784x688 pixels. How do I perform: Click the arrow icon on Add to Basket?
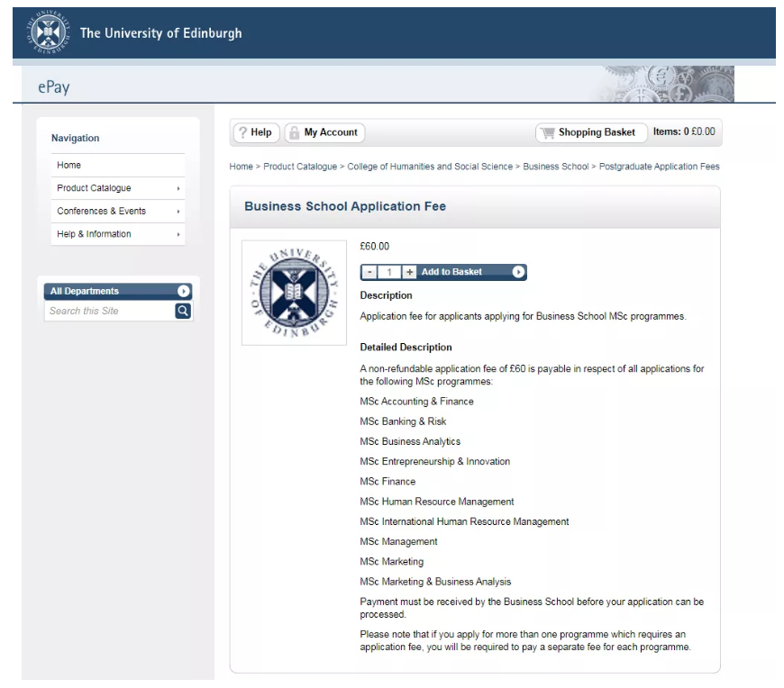(518, 272)
